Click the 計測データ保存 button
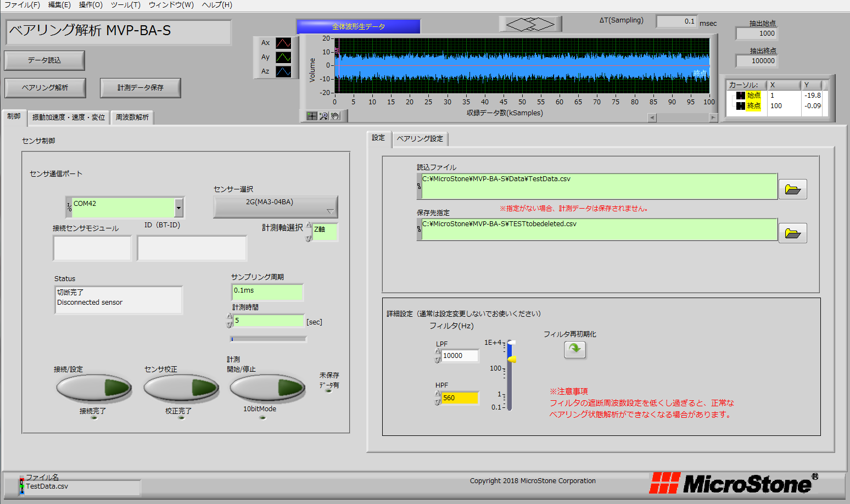Viewport: 850px width, 504px height. click(x=141, y=88)
